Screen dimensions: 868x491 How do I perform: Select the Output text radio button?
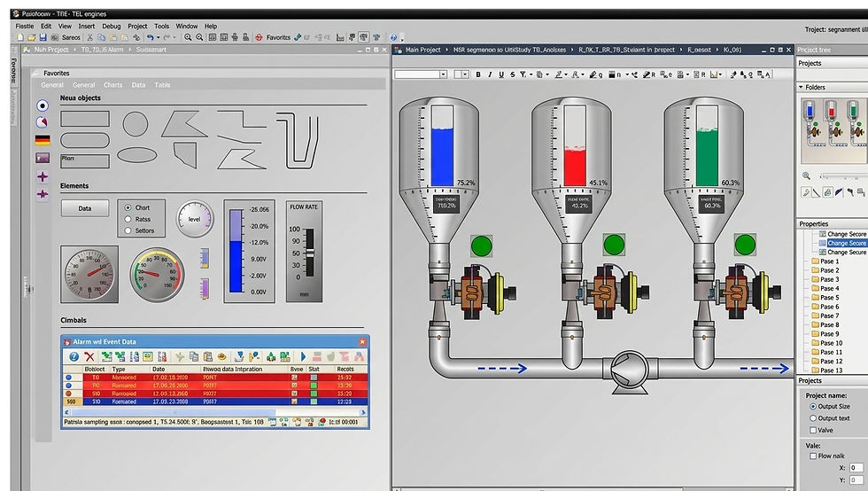[813, 417]
